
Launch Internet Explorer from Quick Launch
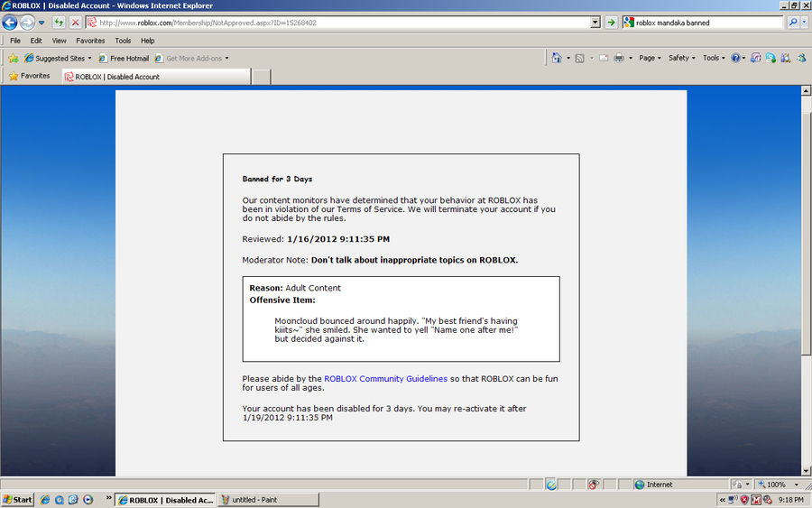45,500
